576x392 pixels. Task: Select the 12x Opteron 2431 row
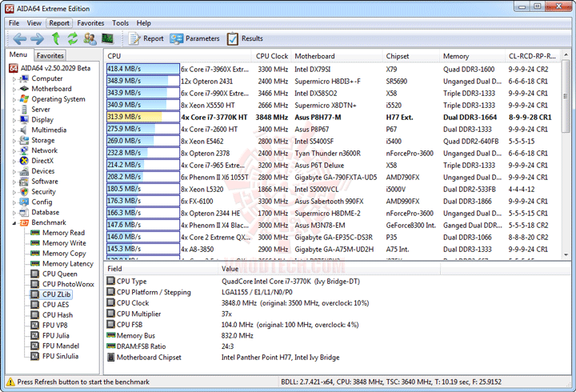click(x=333, y=81)
